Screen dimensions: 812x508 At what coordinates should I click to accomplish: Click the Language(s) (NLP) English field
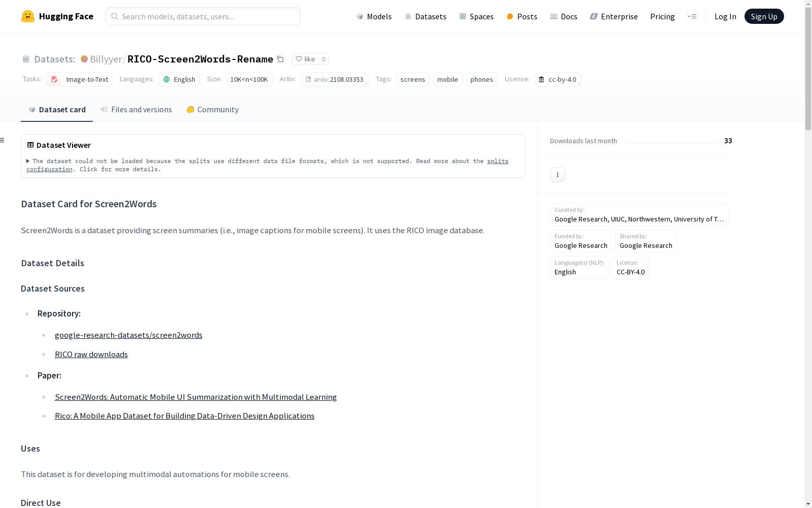coord(580,268)
